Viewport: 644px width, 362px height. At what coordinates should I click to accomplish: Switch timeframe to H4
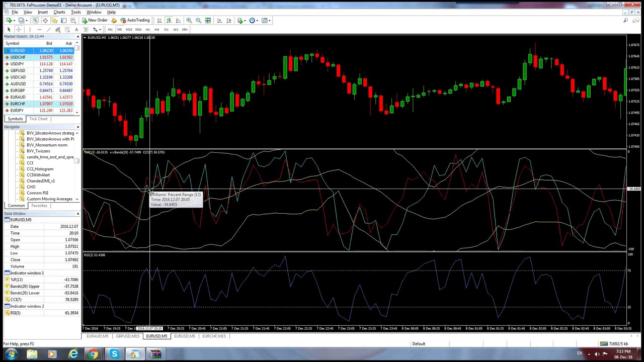click(157, 30)
